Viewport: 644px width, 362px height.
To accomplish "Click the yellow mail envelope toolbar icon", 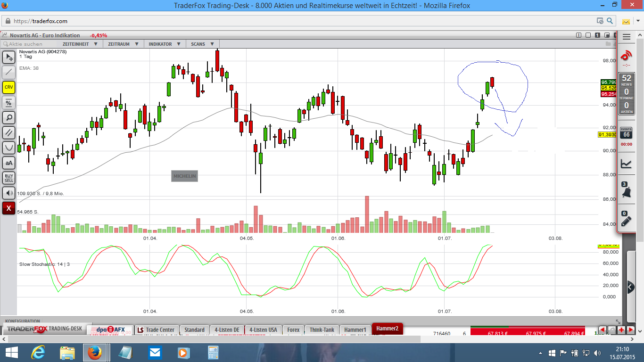I will click(626, 21).
